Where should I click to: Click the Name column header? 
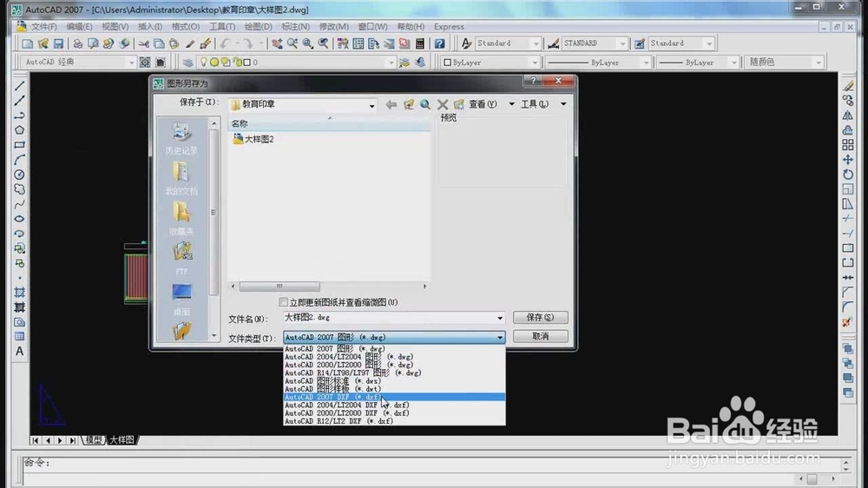point(329,124)
